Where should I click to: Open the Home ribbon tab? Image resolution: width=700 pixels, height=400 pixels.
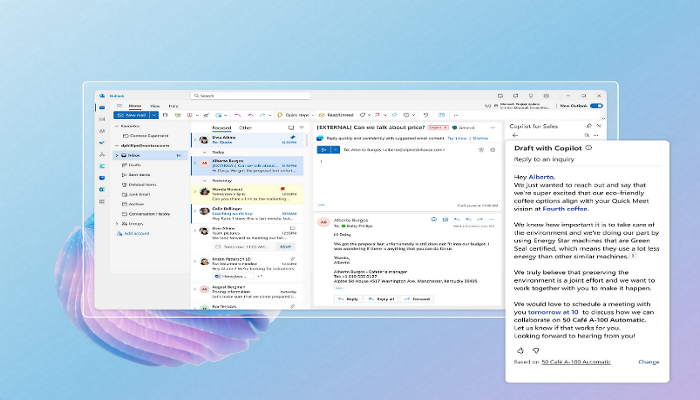click(x=135, y=106)
